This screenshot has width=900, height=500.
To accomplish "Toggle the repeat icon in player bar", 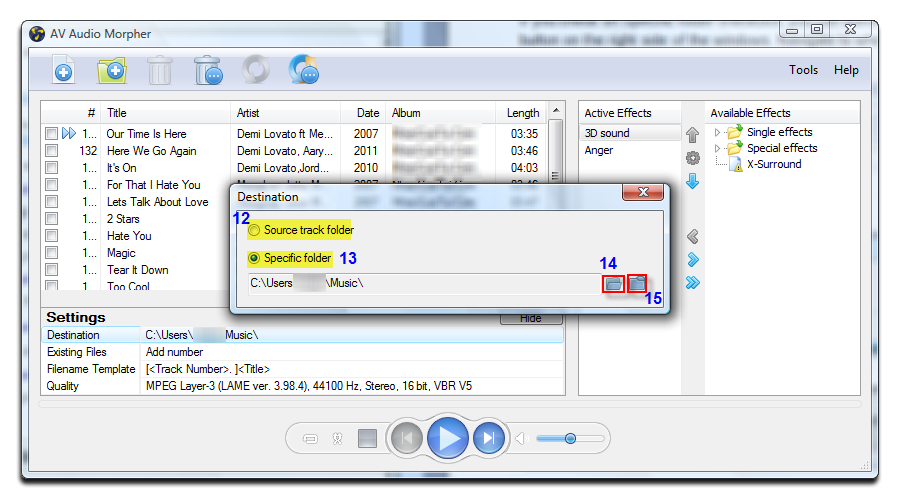I will point(310,439).
